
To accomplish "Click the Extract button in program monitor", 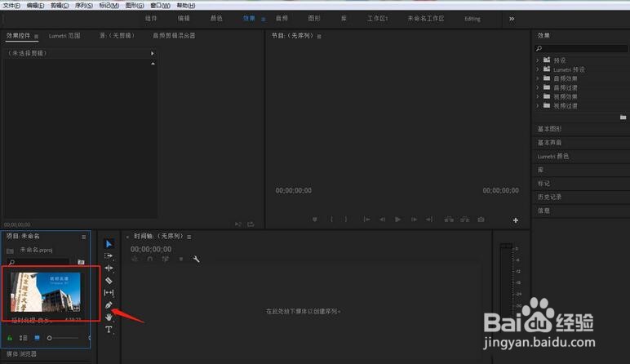I will tap(465, 220).
